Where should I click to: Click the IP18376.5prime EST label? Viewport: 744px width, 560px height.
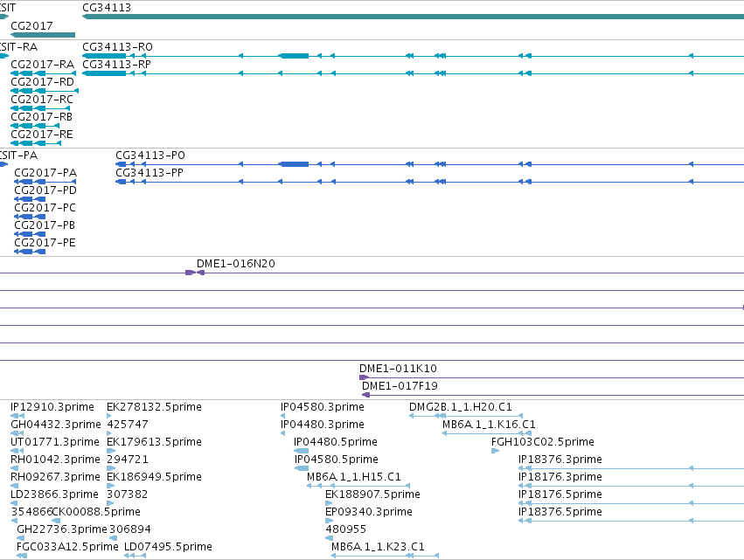point(560,513)
